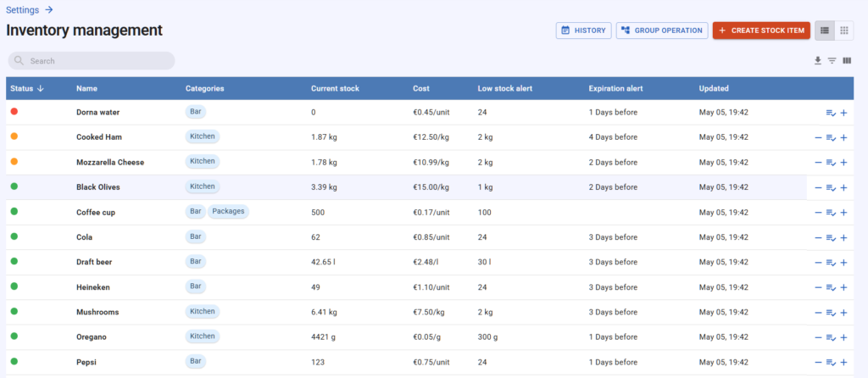Open stock check for Cooked Ham
The image size is (868, 378).
[x=831, y=138]
